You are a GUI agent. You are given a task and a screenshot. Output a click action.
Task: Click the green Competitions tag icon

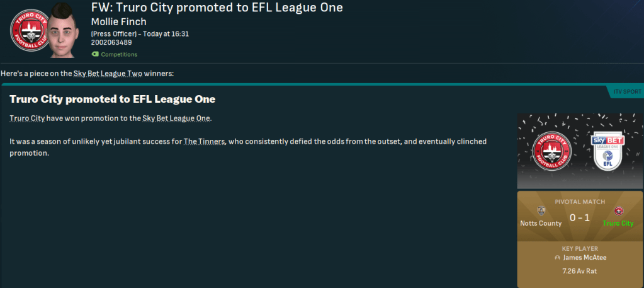[95, 54]
